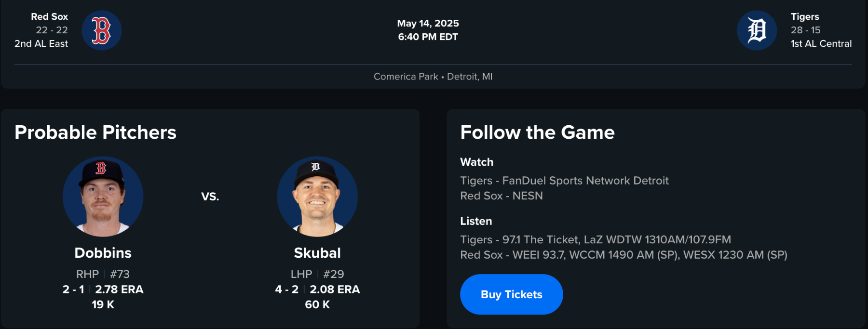868x329 pixels.
Task: Select the Tigers team name
Action: coord(804,16)
